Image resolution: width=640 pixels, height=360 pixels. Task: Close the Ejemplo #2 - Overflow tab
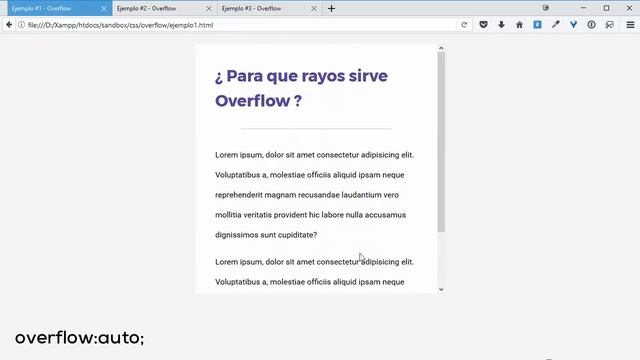209,9
